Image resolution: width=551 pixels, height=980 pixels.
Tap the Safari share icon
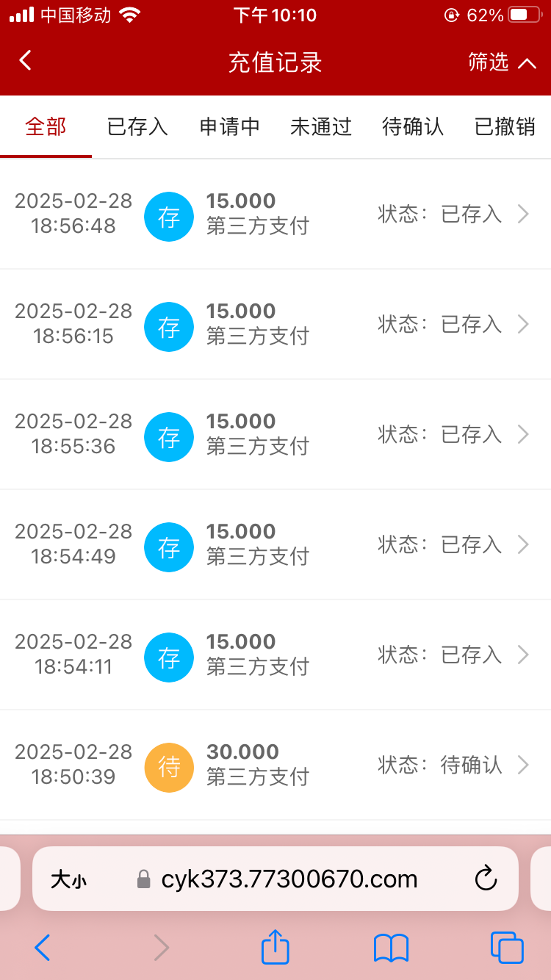[x=275, y=948]
